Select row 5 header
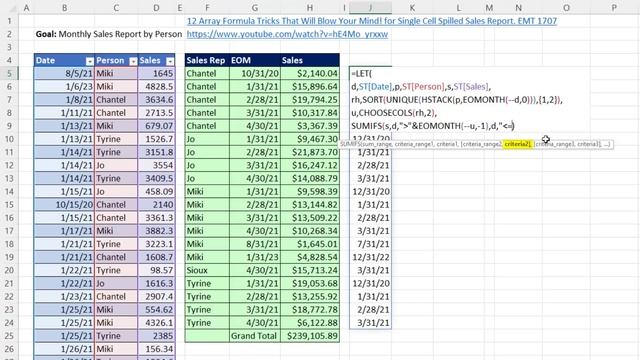 (x=9, y=73)
